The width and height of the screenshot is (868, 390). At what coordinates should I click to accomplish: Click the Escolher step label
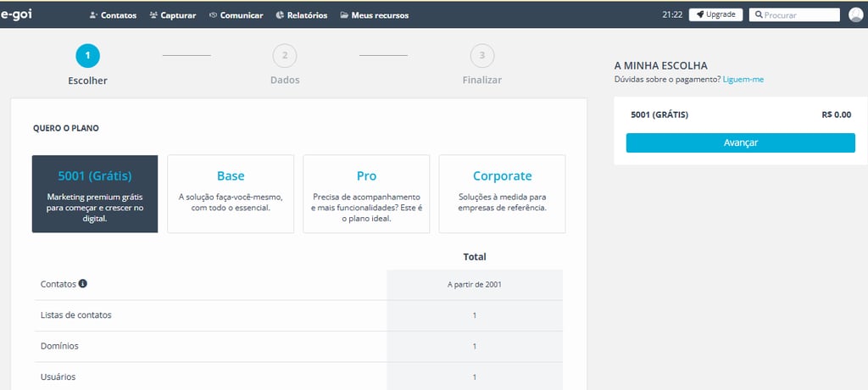(x=87, y=81)
